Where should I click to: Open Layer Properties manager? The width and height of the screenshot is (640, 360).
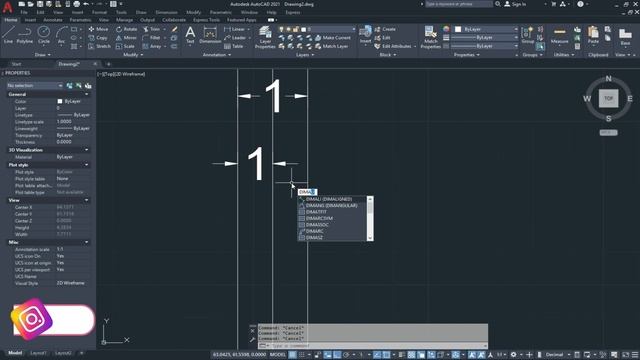coord(265,37)
